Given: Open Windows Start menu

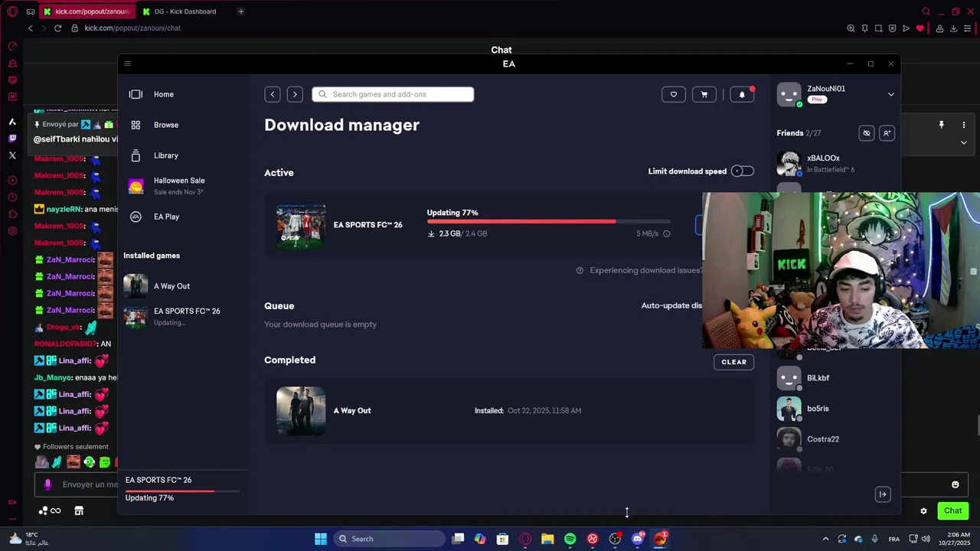Looking at the screenshot, I should [321, 539].
